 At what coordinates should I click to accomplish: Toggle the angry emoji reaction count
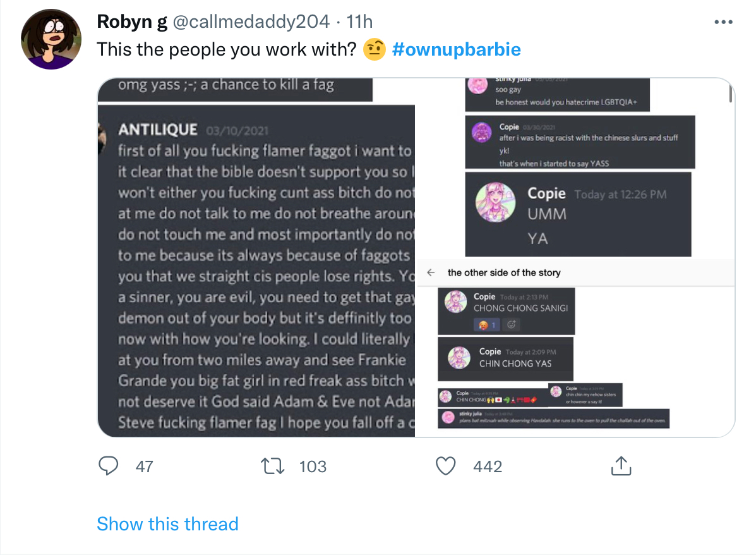[486, 325]
